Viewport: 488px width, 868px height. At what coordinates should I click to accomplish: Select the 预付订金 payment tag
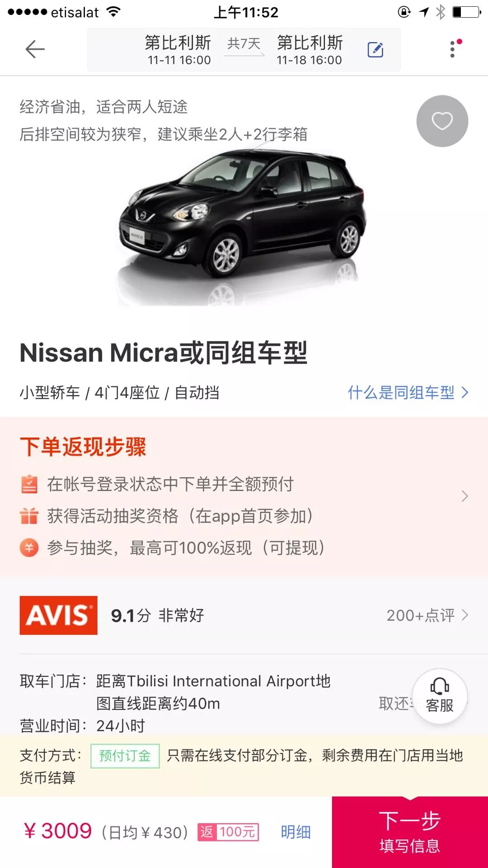[x=125, y=756]
